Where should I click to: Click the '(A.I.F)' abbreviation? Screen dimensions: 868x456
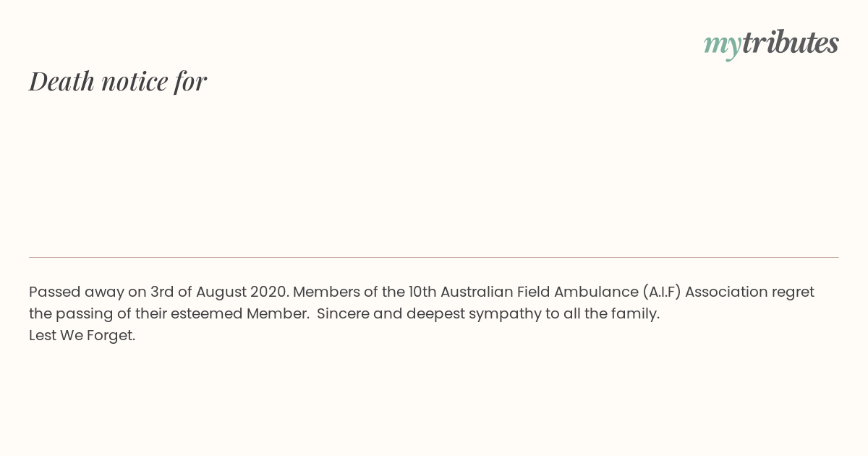coord(662,292)
